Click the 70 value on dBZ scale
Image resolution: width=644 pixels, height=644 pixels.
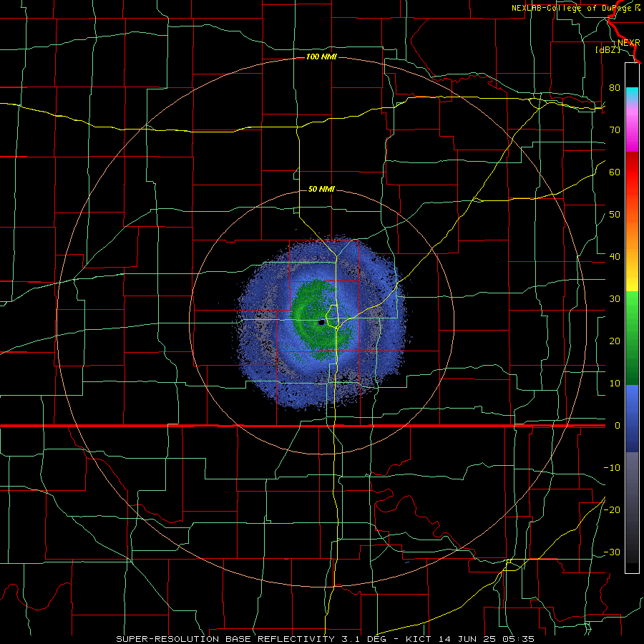point(615,130)
